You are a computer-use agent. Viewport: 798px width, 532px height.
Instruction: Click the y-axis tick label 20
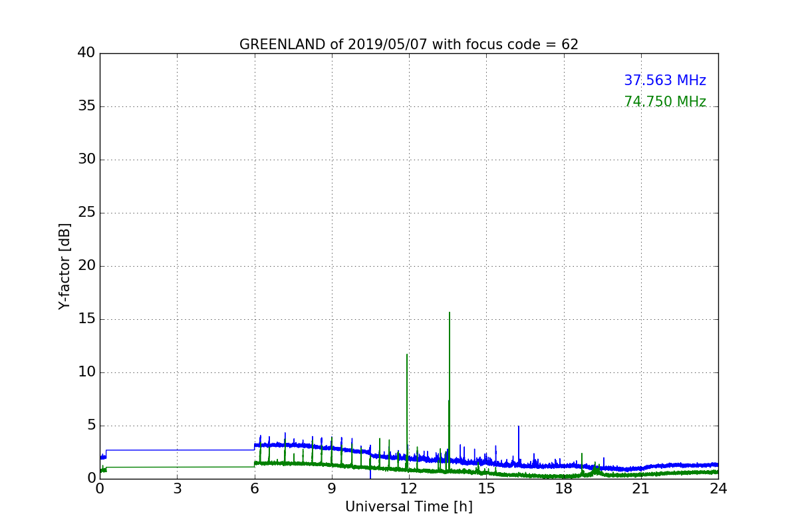pyautogui.click(x=86, y=266)
